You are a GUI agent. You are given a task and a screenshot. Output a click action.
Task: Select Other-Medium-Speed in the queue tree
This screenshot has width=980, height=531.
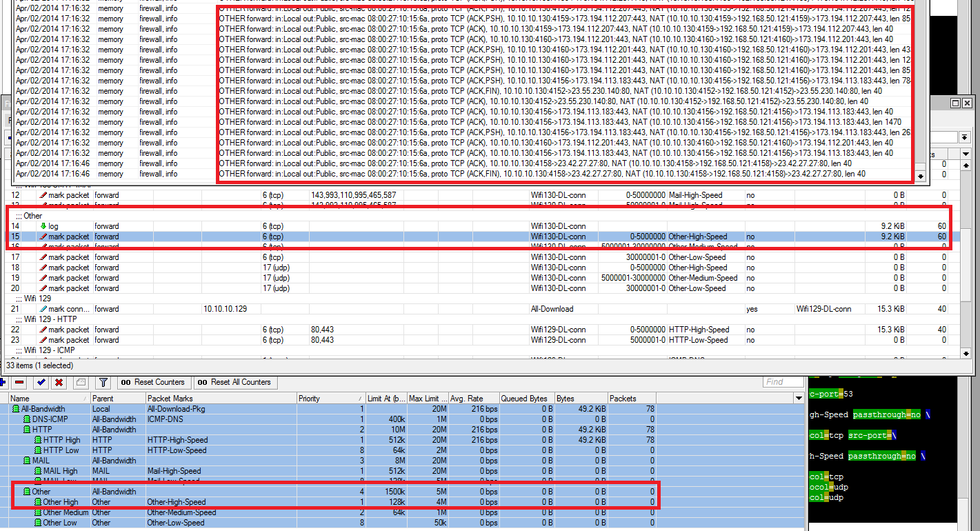[181, 512]
